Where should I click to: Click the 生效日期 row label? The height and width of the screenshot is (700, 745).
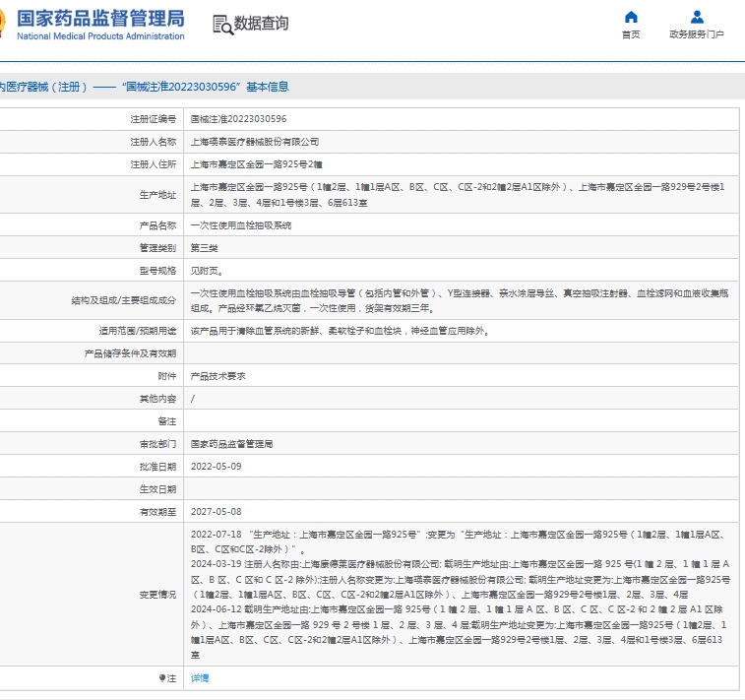click(x=157, y=489)
